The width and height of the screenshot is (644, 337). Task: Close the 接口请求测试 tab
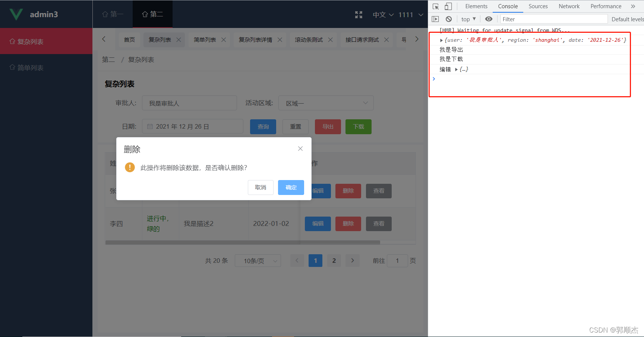[x=386, y=40]
